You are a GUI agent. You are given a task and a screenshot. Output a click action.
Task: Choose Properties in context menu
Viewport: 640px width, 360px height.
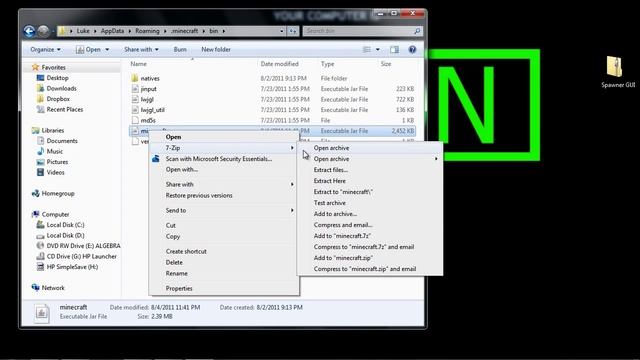point(179,288)
